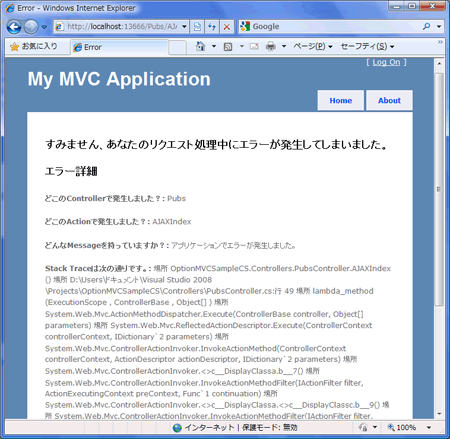Click the My MVC Application title
The image size is (450, 439).
coord(119,79)
